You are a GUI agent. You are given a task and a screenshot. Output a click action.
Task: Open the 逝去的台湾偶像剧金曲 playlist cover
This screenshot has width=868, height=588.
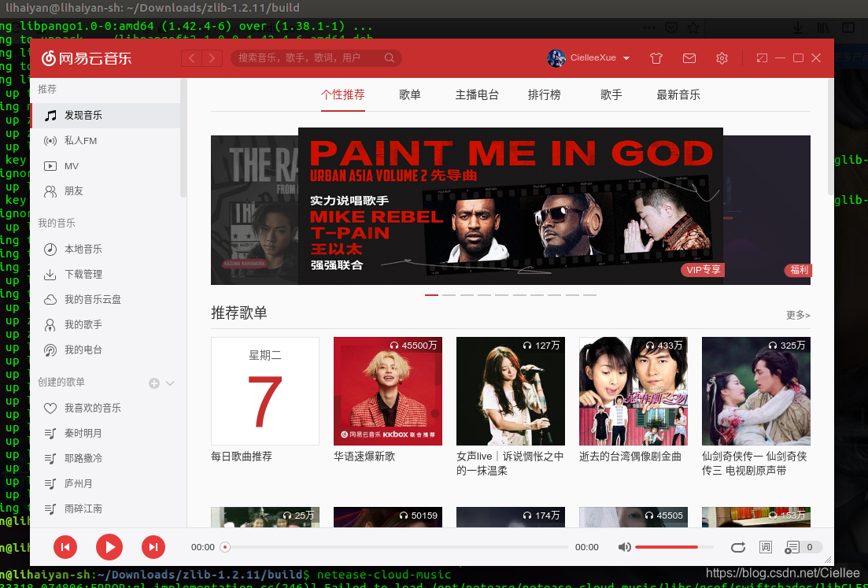(x=633, y=391)
